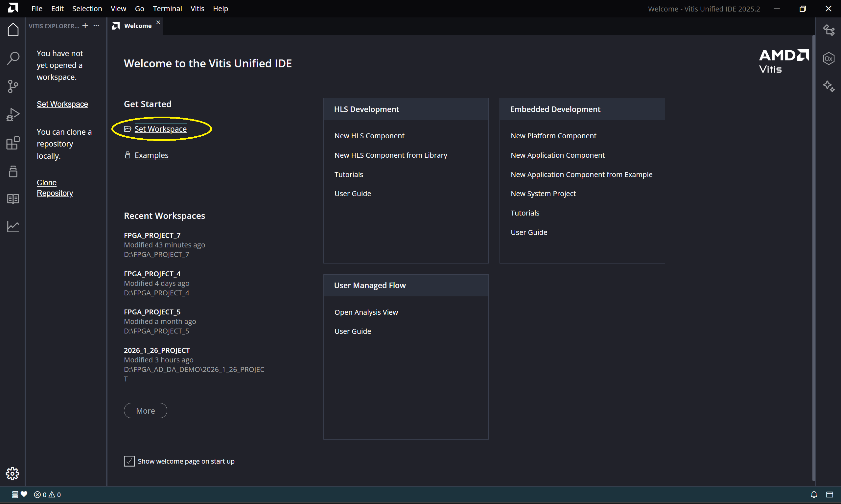841x504 pixels.
Task: Click the jar icon beside the Examples link
Action: [x=128, y=155]
